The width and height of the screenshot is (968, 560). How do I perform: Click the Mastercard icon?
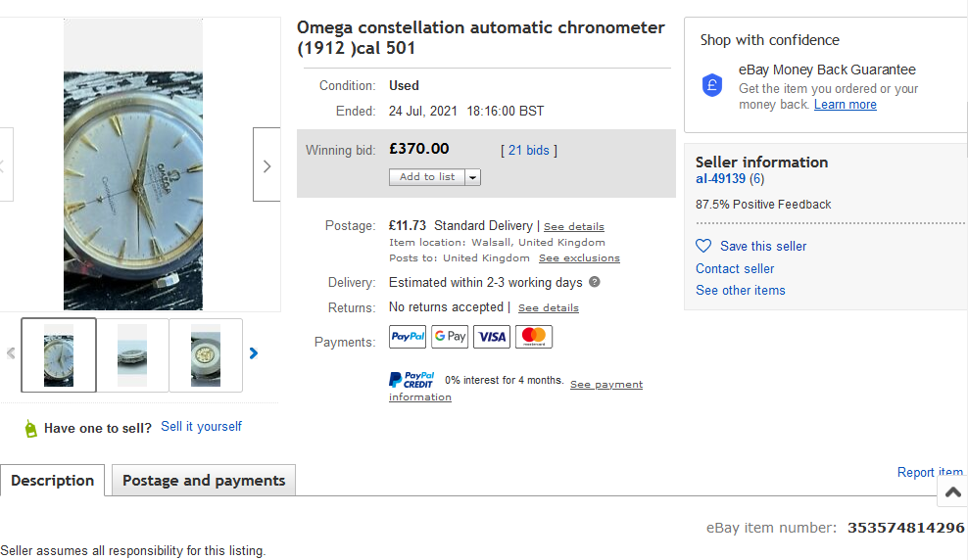pyautogui.click(x=534, y=337)
